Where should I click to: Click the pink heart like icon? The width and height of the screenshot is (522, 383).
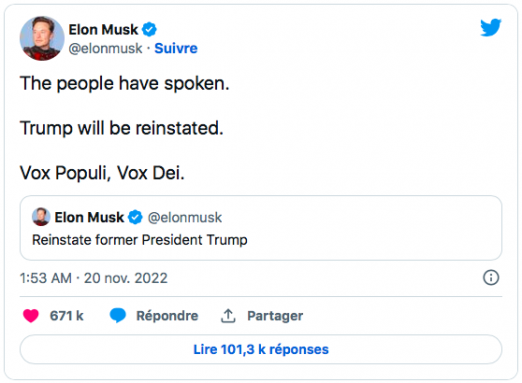(31, 316)
